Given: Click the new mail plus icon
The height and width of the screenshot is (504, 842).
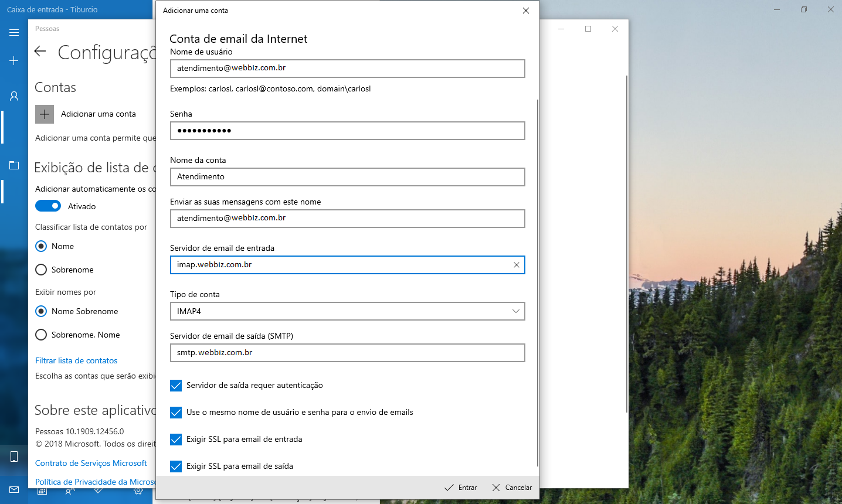Looking at the screenshot, I should pyautogui.click(x=14, y=61).
